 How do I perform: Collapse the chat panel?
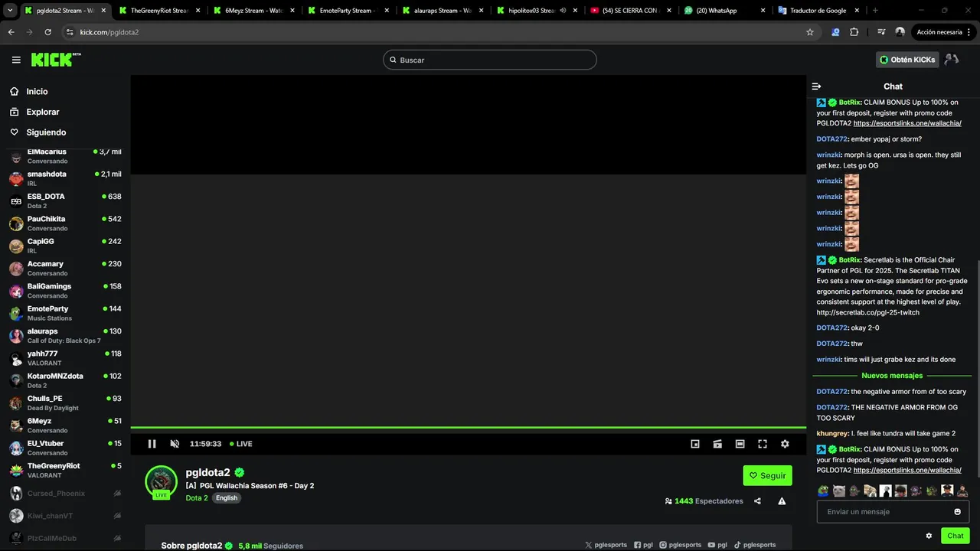pyautogui.click(x=816, y=86)
